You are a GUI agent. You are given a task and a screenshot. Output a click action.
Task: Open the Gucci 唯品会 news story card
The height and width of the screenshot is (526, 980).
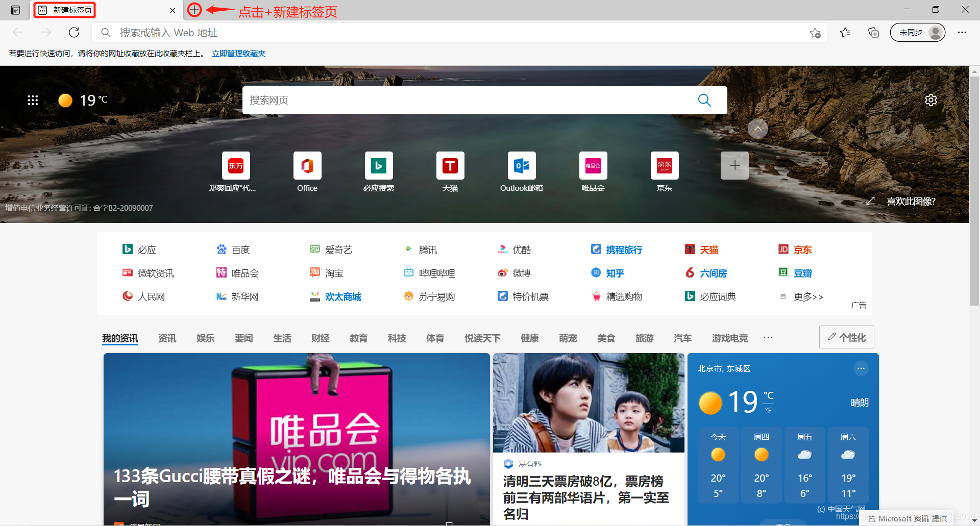pos(297,439)
